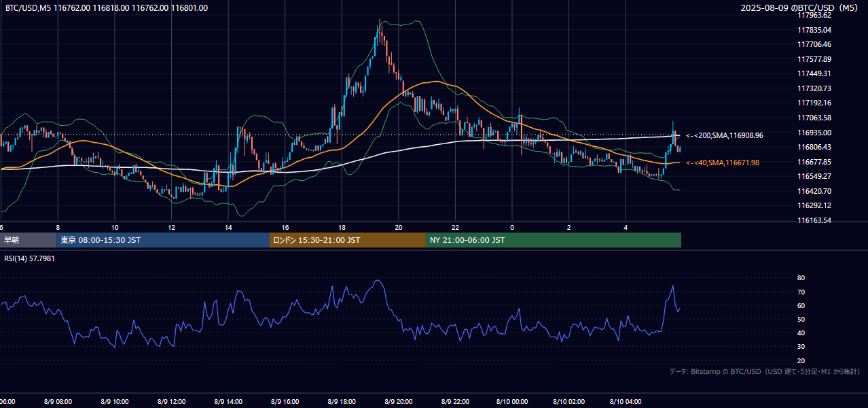The height and width of the screenshot is (408, 868).
Task: Click the RSI(14) 57.7981 indicator label
Action: click(x=30, y=258)
